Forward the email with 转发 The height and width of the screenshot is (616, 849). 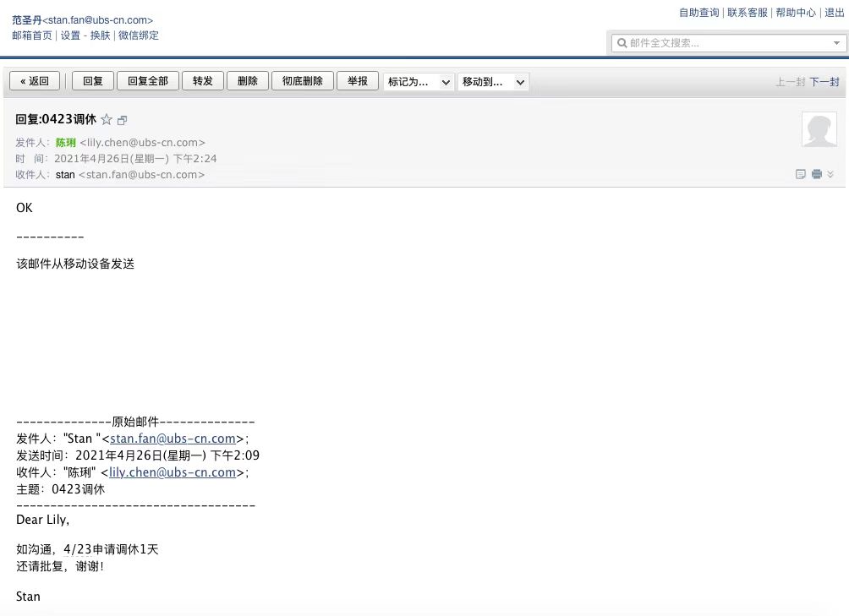point(203,81)
